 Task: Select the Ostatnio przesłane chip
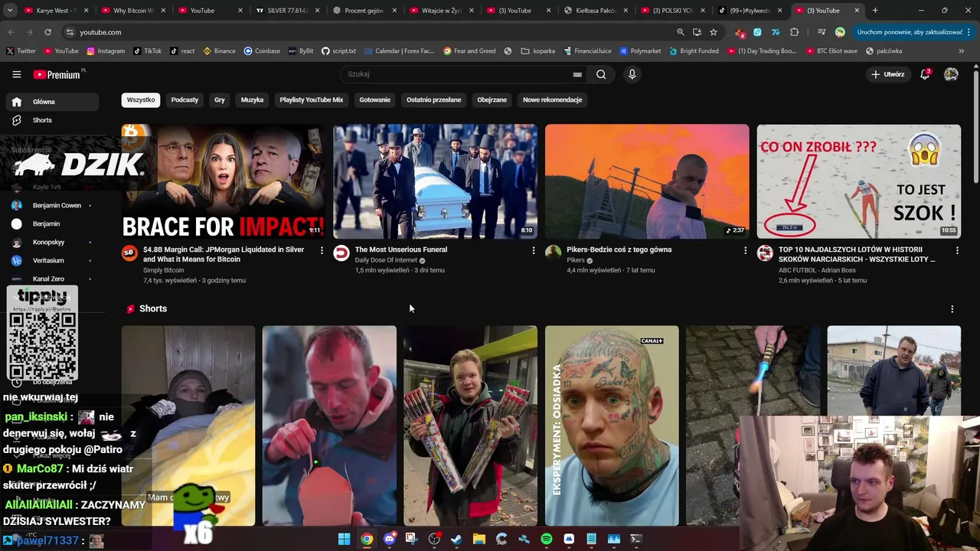click(x=433, y=99)
